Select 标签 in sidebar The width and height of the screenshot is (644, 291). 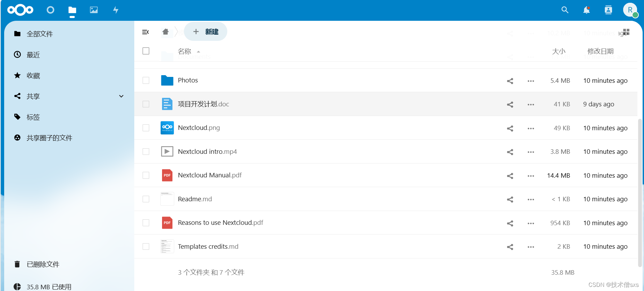33,117
